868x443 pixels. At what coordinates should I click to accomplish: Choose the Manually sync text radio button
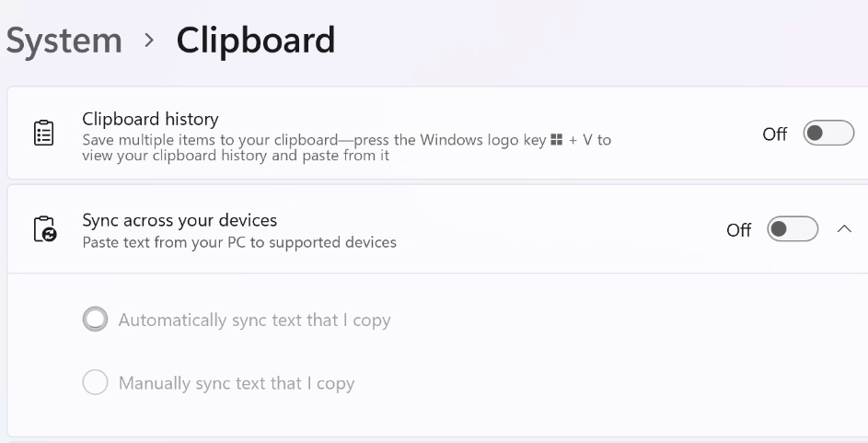coord(95,383)
